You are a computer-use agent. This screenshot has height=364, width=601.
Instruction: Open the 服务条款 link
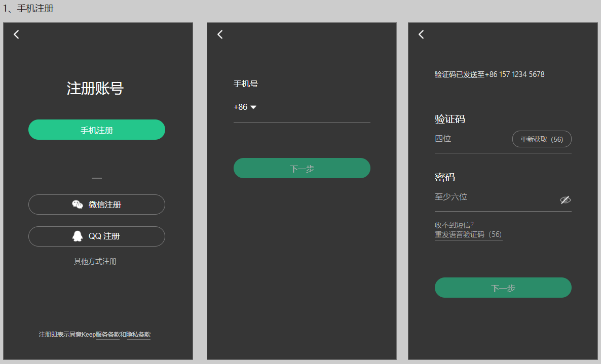107,335
